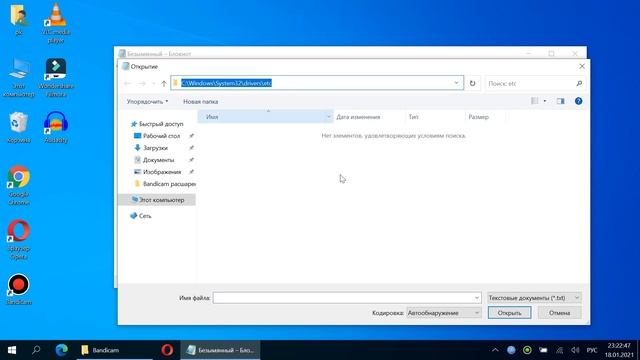Click the Отмена button
The width and height of the screenshot is (640, 360).
click(x=559, y=313)
